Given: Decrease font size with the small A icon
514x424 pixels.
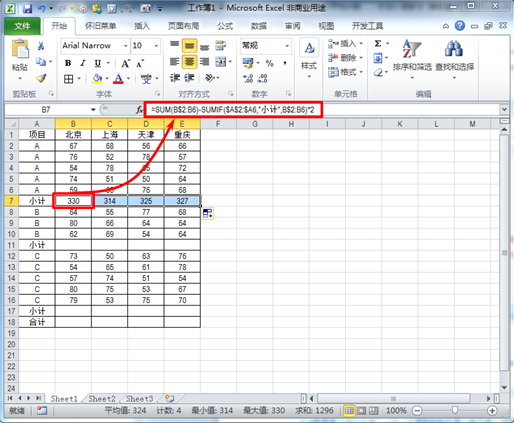Looking at the screenshot, I should tap(140, 63).
